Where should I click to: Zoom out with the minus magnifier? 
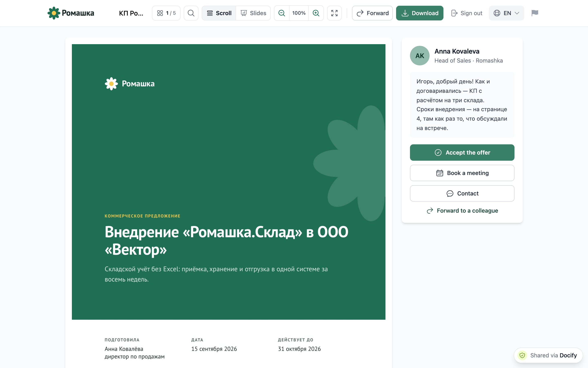[x=282, y=13]
